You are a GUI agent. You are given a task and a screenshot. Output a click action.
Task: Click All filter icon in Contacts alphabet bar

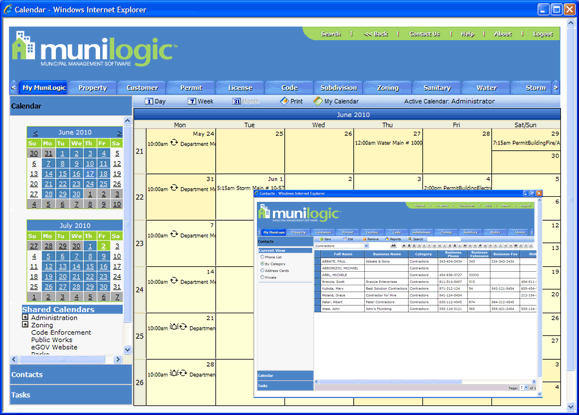(394, 246)
